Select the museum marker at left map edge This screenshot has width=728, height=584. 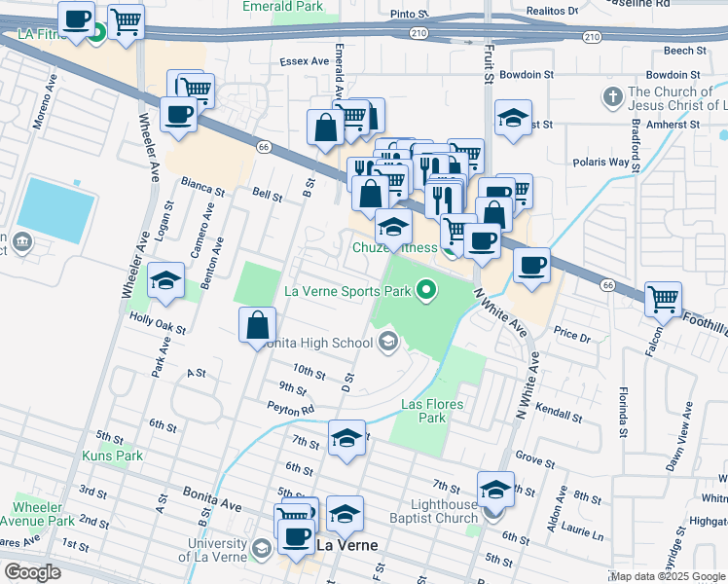[22, 241]
